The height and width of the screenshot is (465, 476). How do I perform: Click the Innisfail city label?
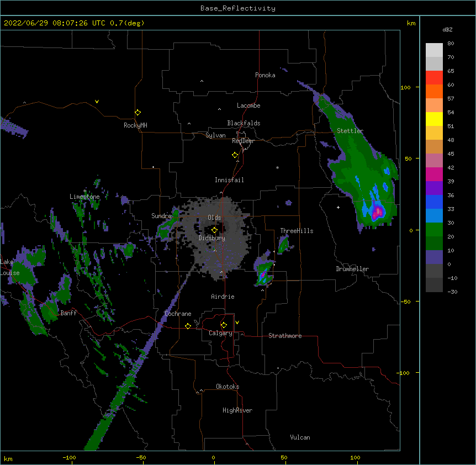point(229,180)
